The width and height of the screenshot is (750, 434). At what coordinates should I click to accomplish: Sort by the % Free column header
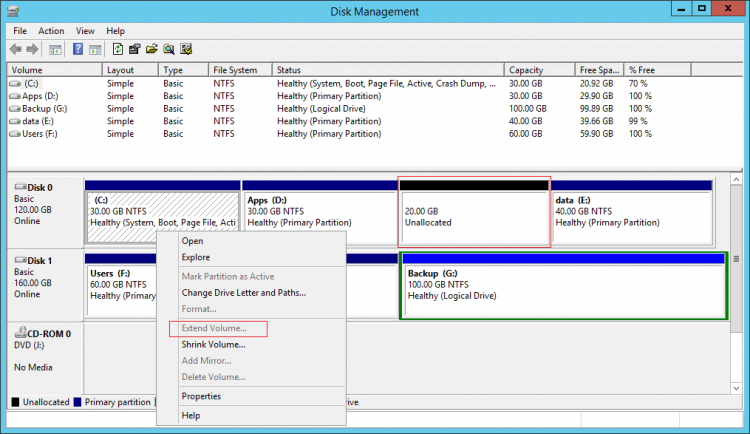pos(658,70)
